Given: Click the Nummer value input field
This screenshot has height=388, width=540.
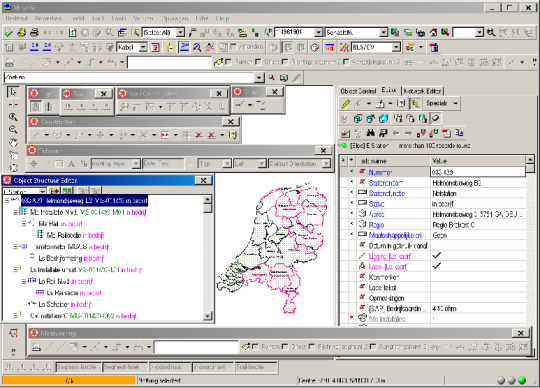Looking at the screenshot, I should pos(478,172).
